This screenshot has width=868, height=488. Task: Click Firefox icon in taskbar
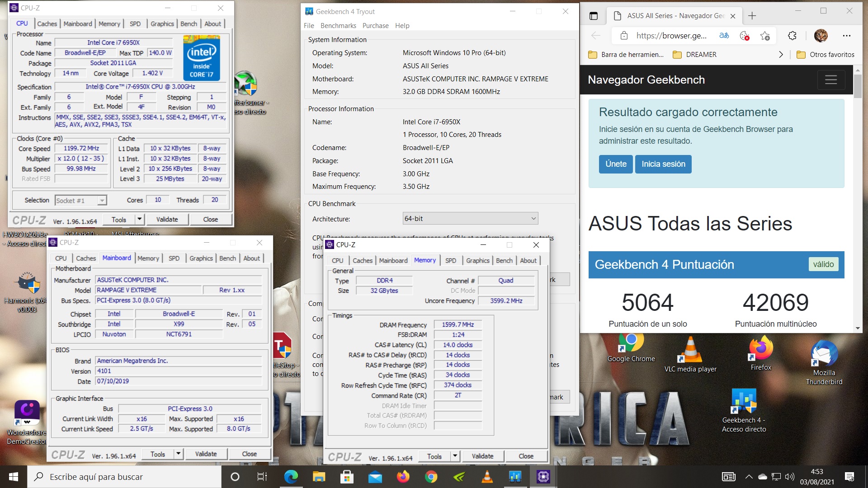tap(403, 477)
